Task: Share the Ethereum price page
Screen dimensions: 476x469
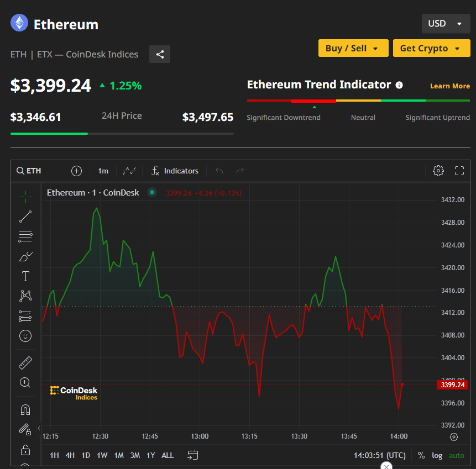Action: [x=160, y=54]
